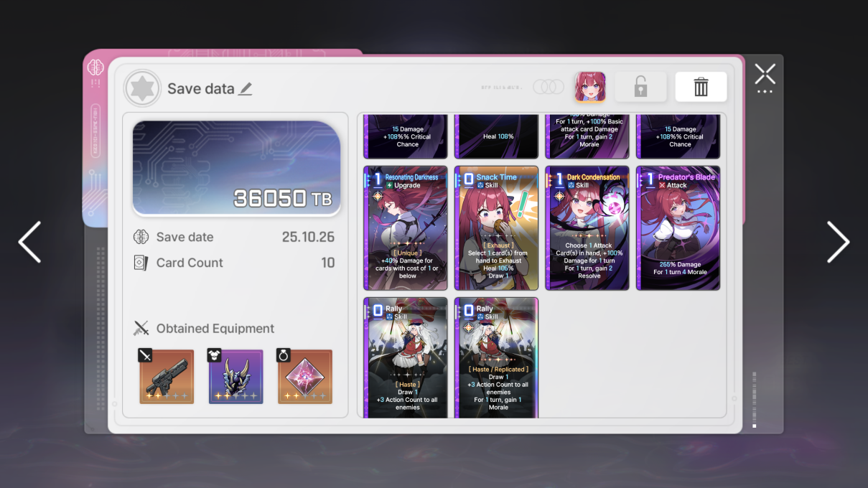Open the Resonating Darkness upgrade card

[406, 228]
